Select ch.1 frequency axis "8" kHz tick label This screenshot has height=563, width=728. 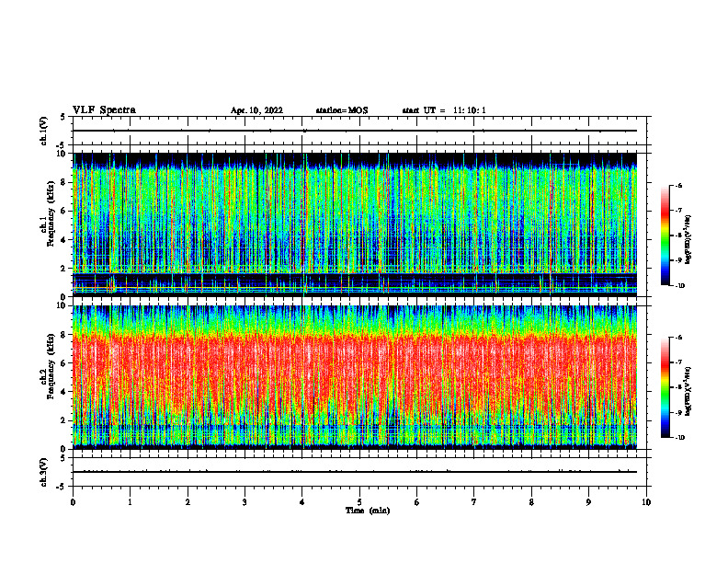pos(63,182)
